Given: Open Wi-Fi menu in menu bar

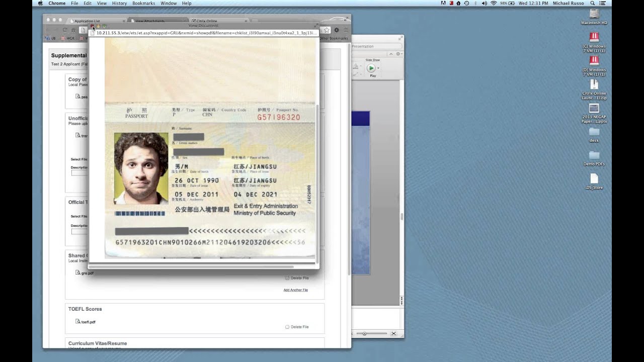Looking at the screenshot, I should coord(494,3).
